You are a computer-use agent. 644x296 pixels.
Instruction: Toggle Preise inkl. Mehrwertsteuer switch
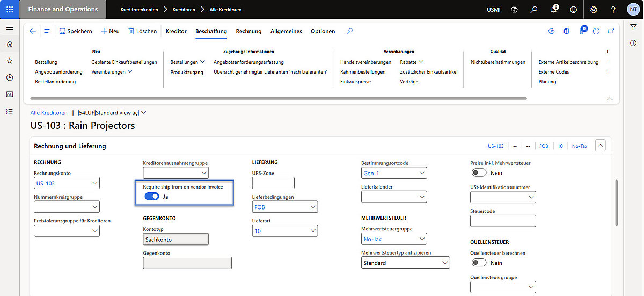pyautogui.click(x=479, y=173)
